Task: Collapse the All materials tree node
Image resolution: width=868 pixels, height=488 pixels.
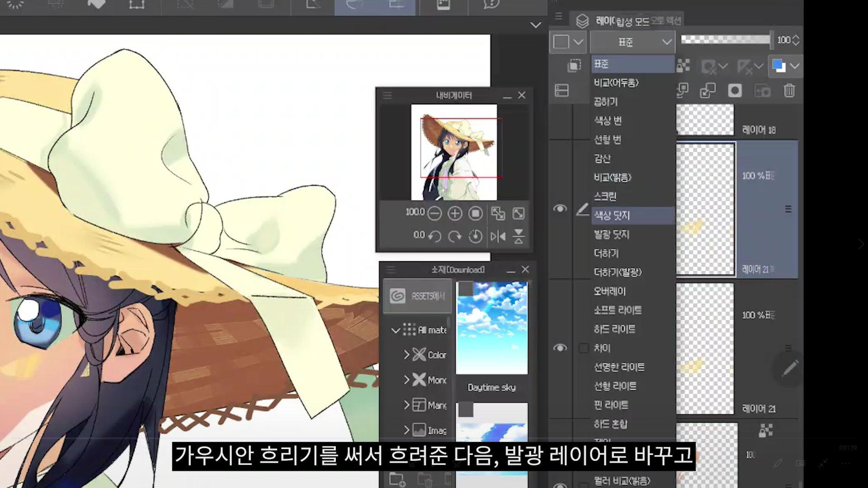Action: 395,330
